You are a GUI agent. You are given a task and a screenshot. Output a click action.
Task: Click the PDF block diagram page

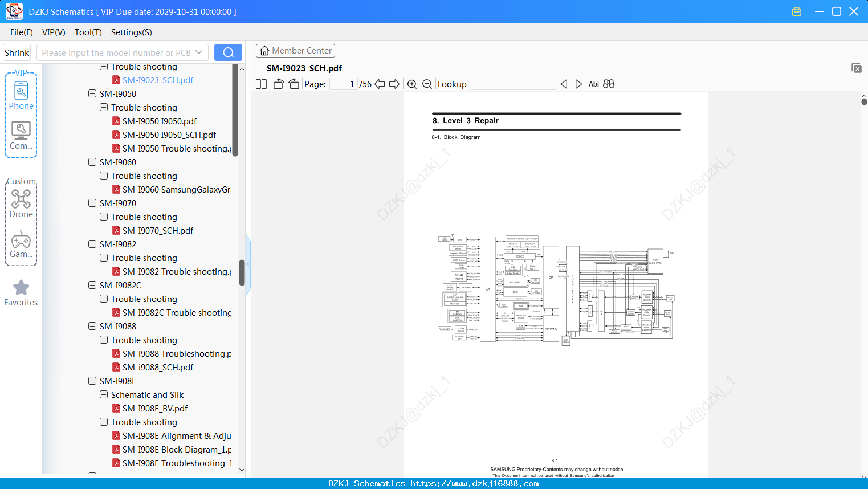556,285
